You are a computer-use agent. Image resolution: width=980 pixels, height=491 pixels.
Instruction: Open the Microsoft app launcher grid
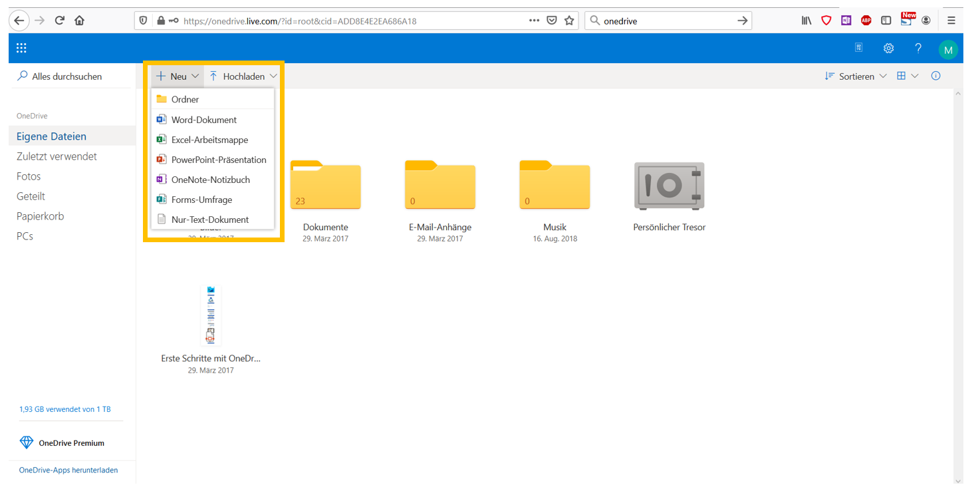point(21,48)
